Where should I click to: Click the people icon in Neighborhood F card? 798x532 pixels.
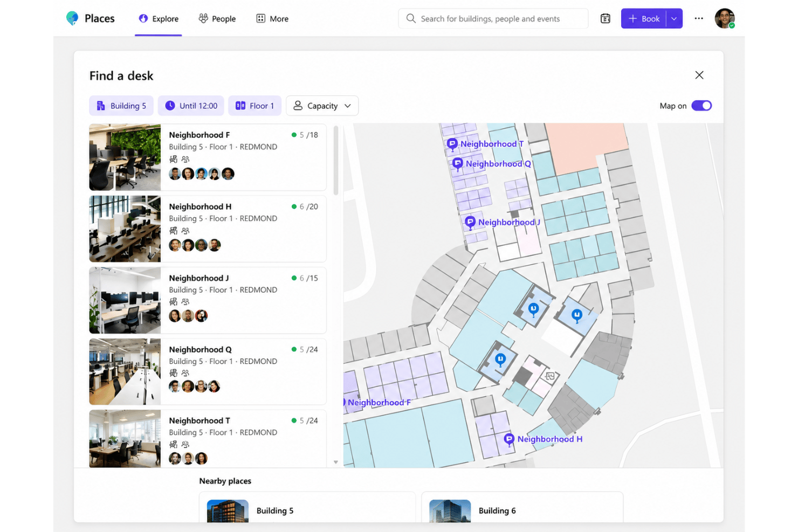[185, 159]
